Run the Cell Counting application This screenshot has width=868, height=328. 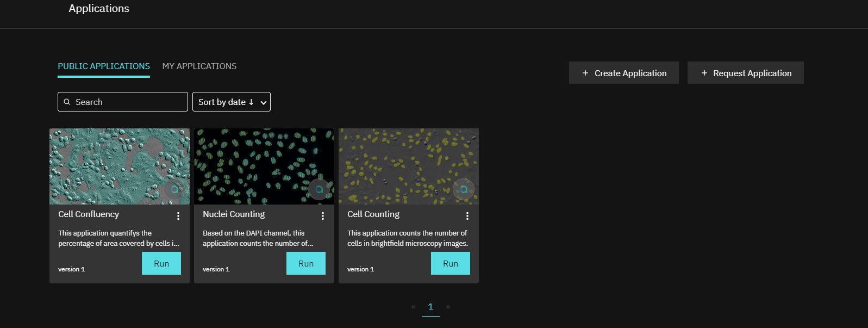pos(451,263)
